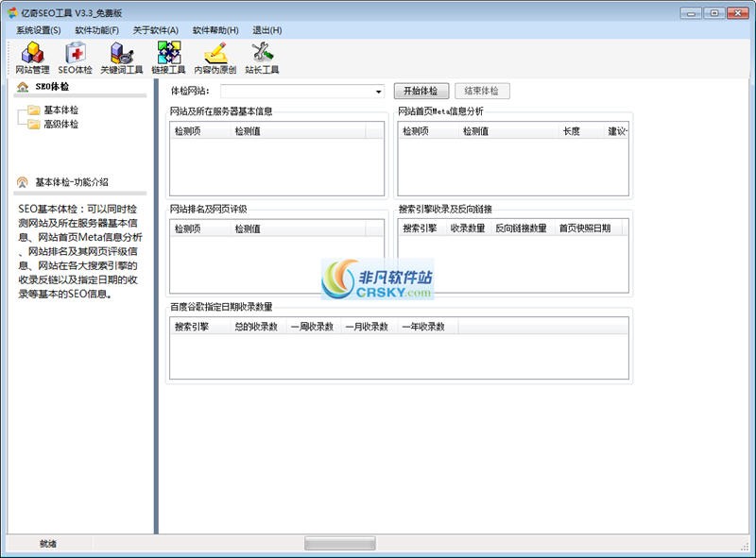The width and height of the screenshot is (756, 558).
Task: Click the SEO体检 home icon in sidebar
Action: click(x=23, y=87)
